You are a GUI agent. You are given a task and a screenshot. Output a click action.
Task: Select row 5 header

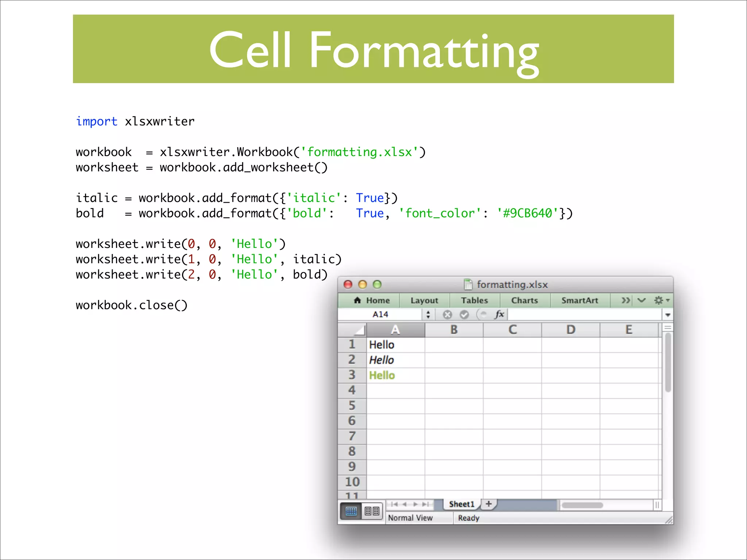pos(352,406)
